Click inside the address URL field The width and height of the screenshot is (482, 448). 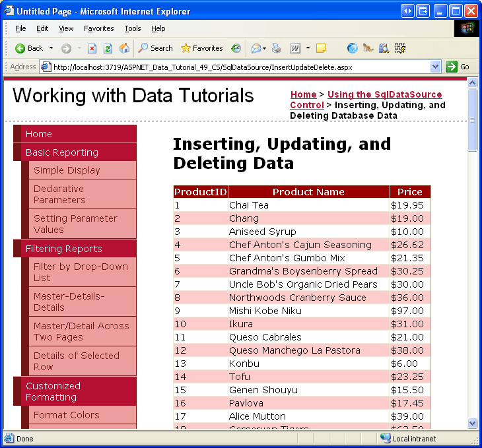coord(238,67)
